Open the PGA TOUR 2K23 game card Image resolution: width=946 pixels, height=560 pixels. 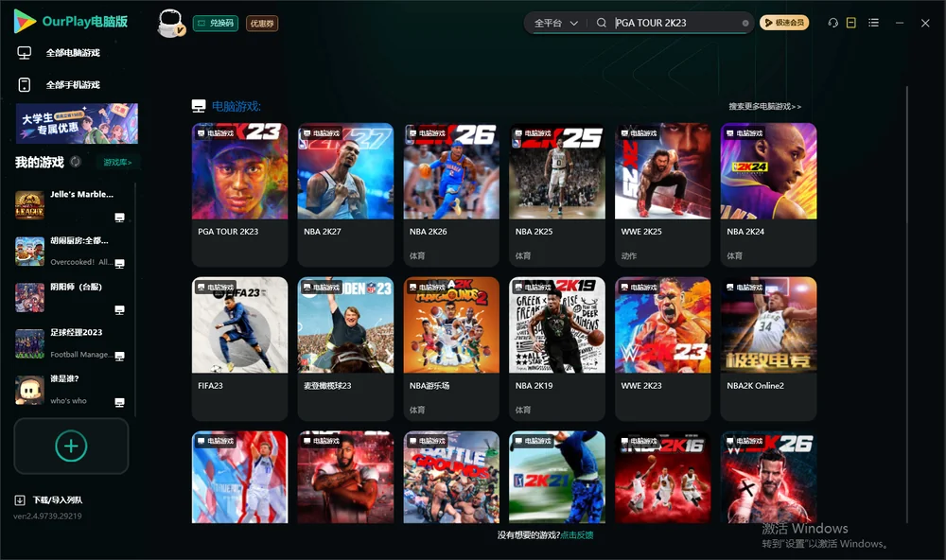(239, 194)
